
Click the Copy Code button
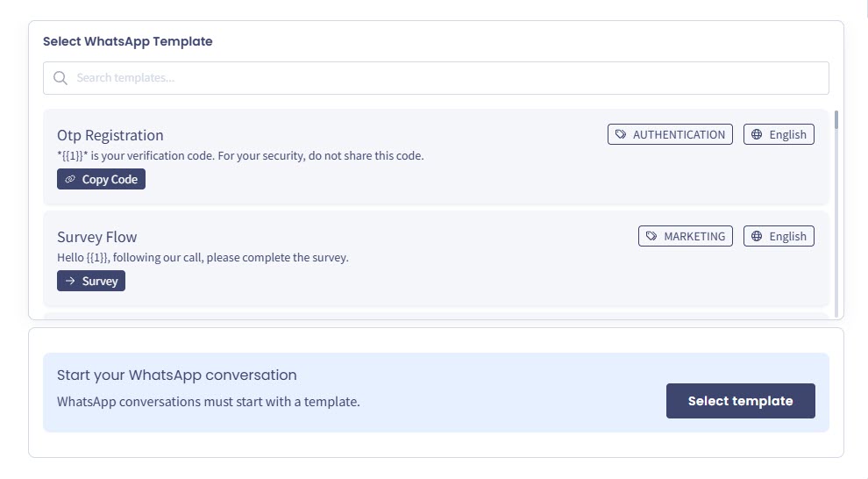(x=102, y=180)
